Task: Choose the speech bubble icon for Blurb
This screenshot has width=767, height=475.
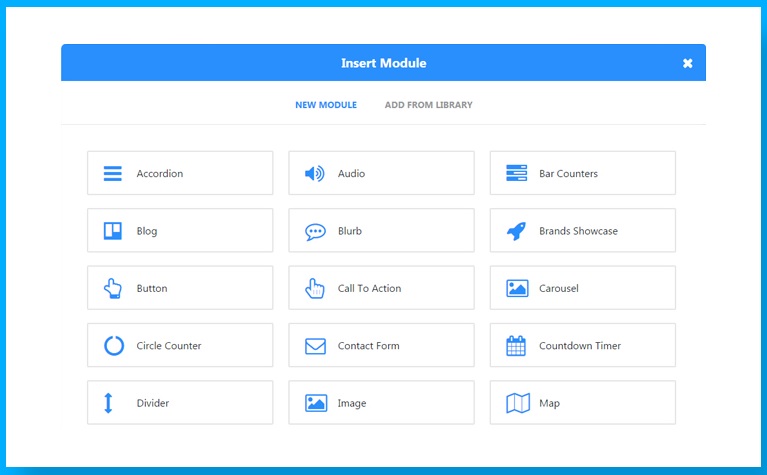Action: click(315, 231)
